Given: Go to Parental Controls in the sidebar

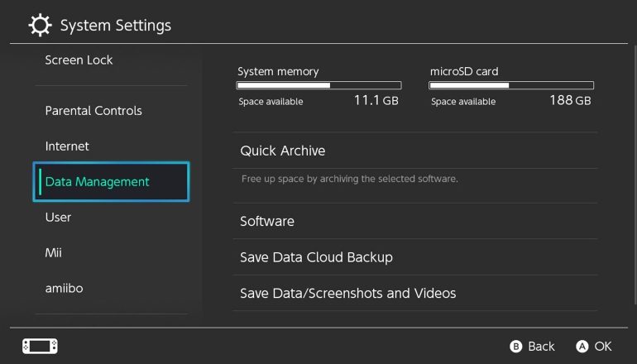Looking at the screenshot, I should pyautogui.click(x=93, y=111).
